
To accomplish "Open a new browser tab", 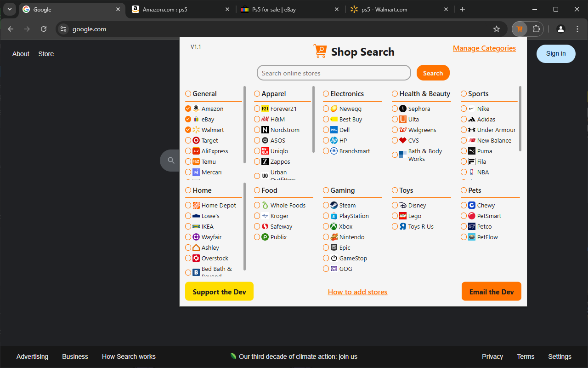I will point(463,9).
